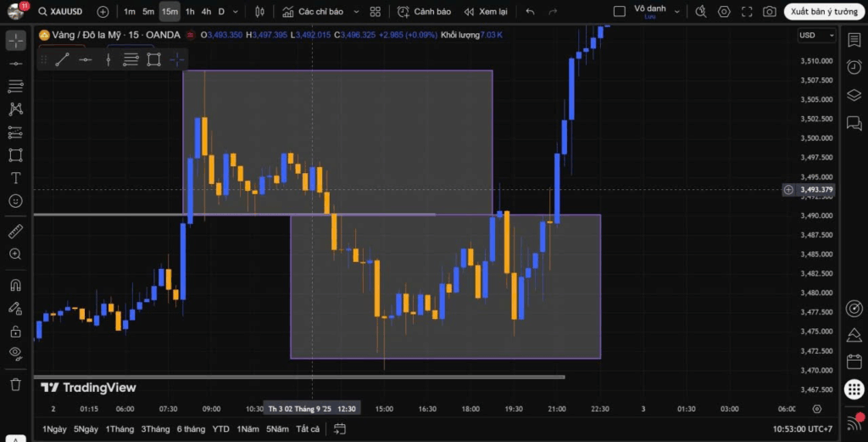868x442 pixels.
Task: Switch to the 1h timeframe
Action: click(x=190, y=12)
